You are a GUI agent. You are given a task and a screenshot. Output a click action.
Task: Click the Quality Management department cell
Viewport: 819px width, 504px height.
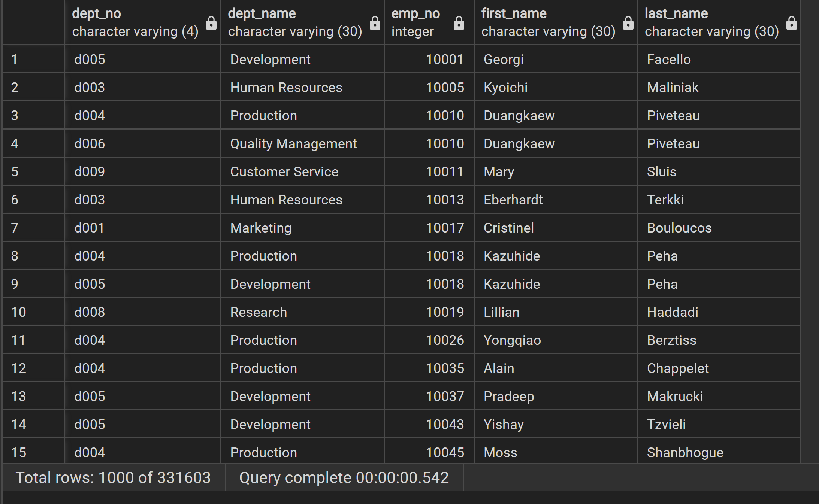coord(302,144)
